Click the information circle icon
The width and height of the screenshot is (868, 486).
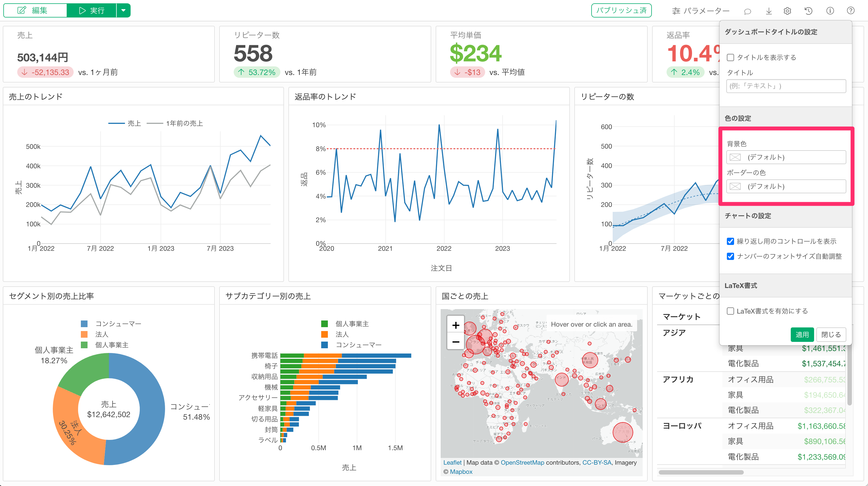click(830, 11)
